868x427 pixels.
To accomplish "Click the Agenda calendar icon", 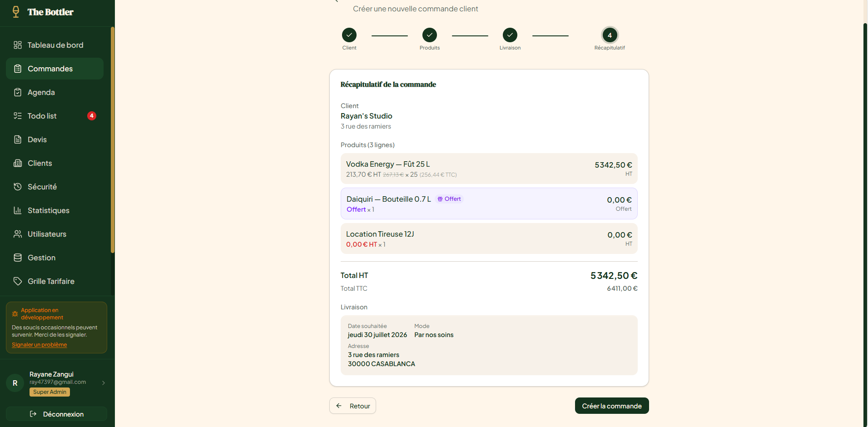I will click(x=18, y=92).
